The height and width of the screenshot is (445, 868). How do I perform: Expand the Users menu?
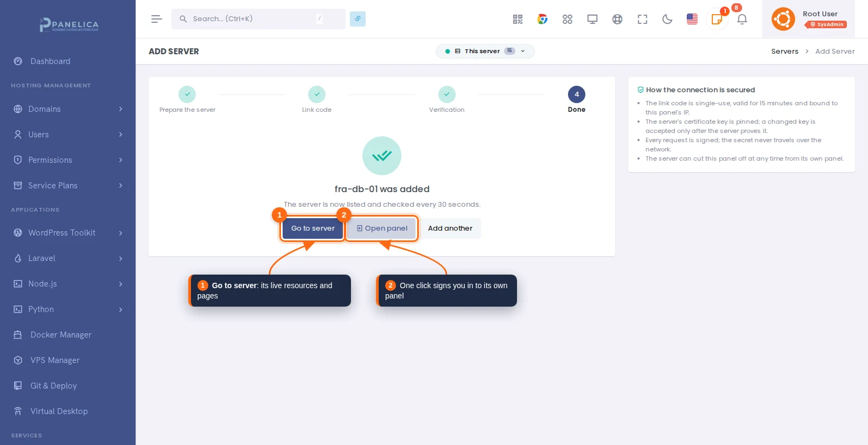coord(68,135)
